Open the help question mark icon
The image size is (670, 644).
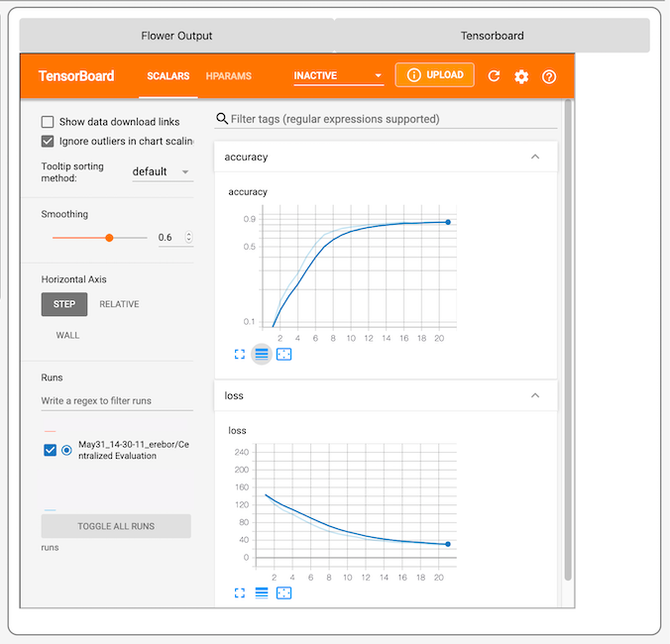pos(549,76)
